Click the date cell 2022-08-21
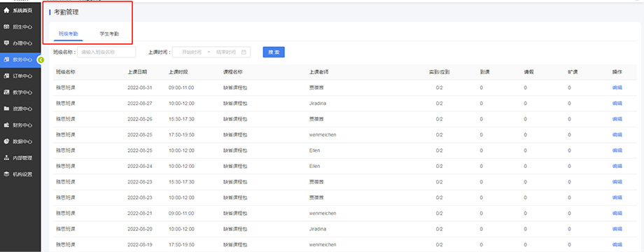This screenshot has height=252, width=644. pos(140,213)
